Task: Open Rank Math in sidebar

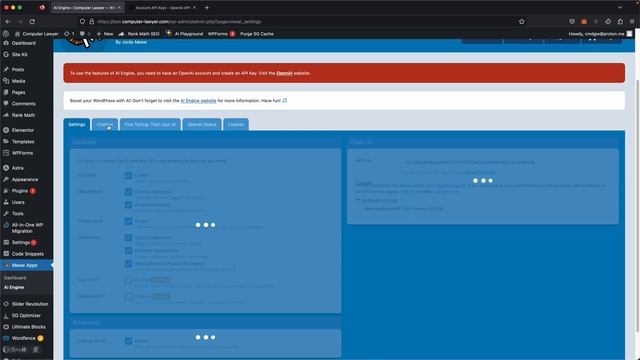Action: (x=23, y=115)
